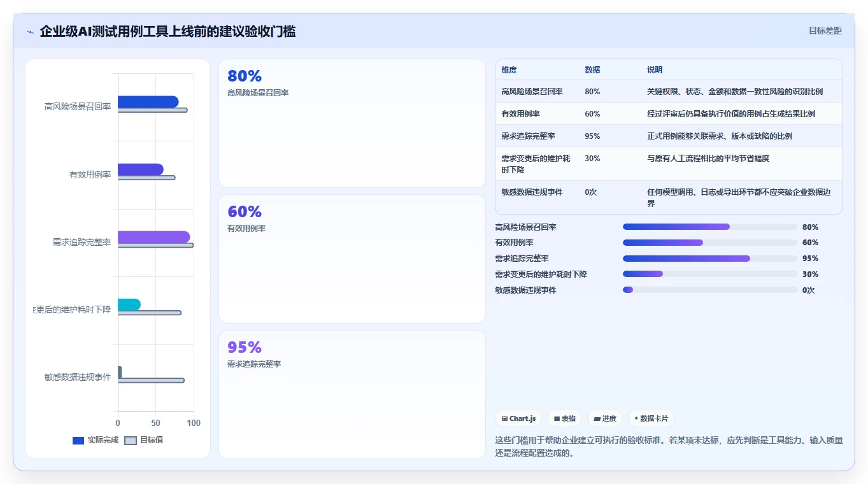Click the blue 高风险场景召回率 actual bar in chart

(148, 102)
